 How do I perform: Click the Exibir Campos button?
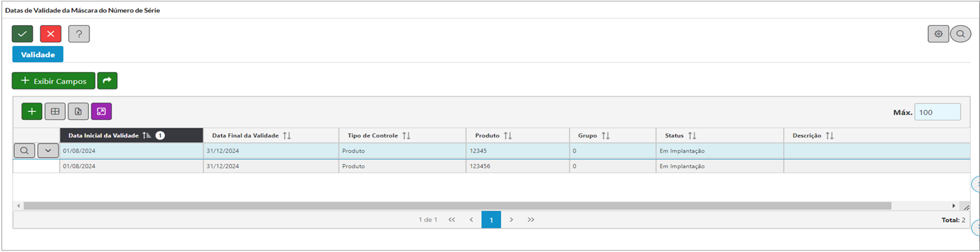click(x=54, y=81)
